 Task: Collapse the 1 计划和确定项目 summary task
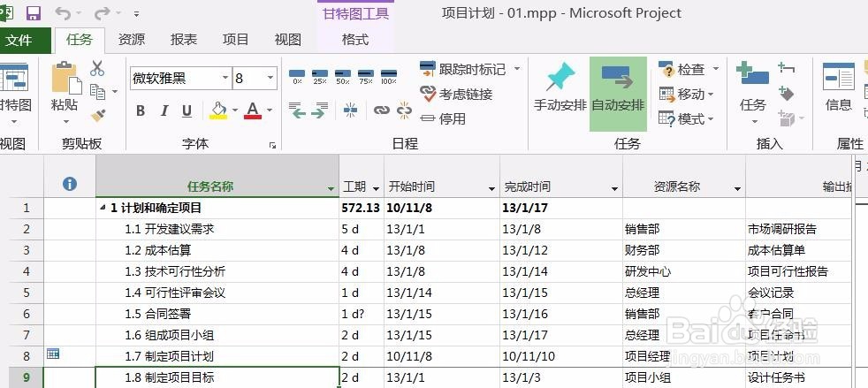pyautogui.click(x=103, y=209)
